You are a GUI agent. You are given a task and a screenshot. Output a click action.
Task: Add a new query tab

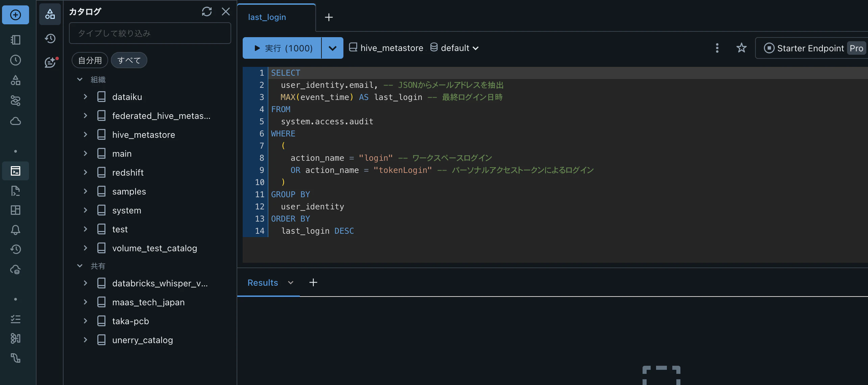pos(329,17)
